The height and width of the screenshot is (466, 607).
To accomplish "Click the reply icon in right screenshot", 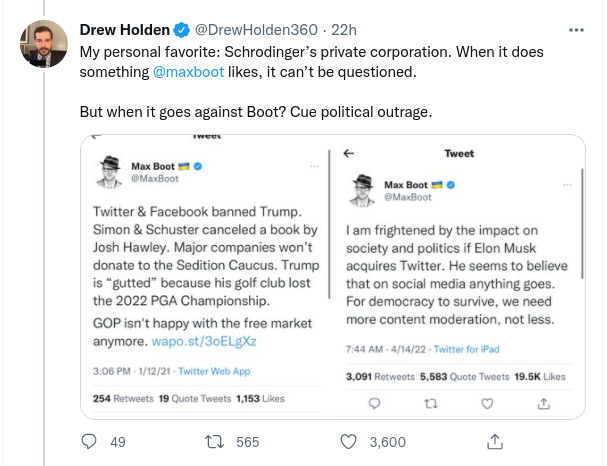I will 374,403.
